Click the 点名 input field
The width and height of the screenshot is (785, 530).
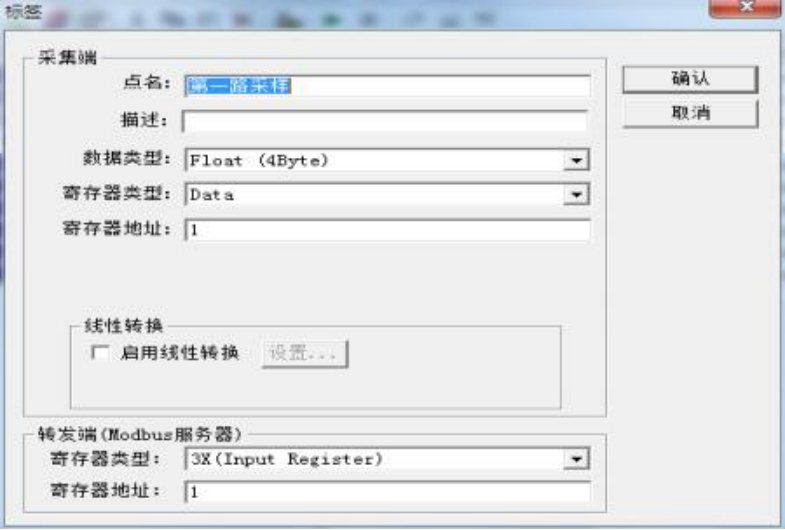pyautogui.click(x=388, y=86)
